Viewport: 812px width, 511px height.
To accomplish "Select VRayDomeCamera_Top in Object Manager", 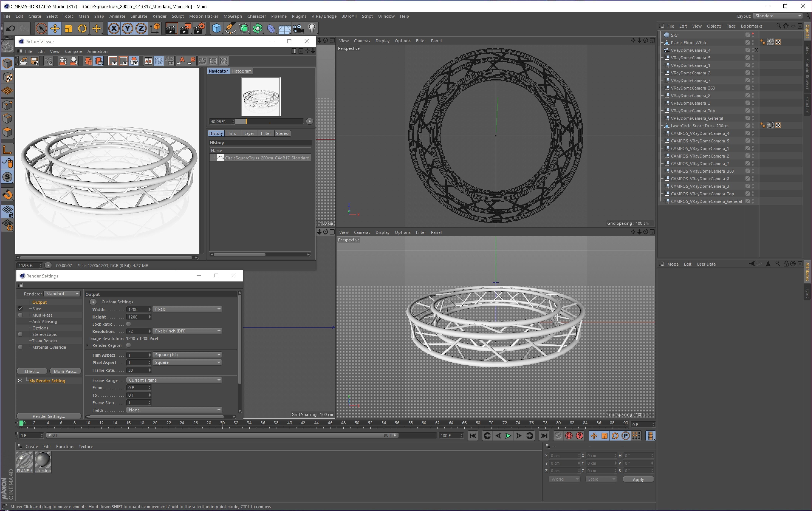I will point(693,111).
